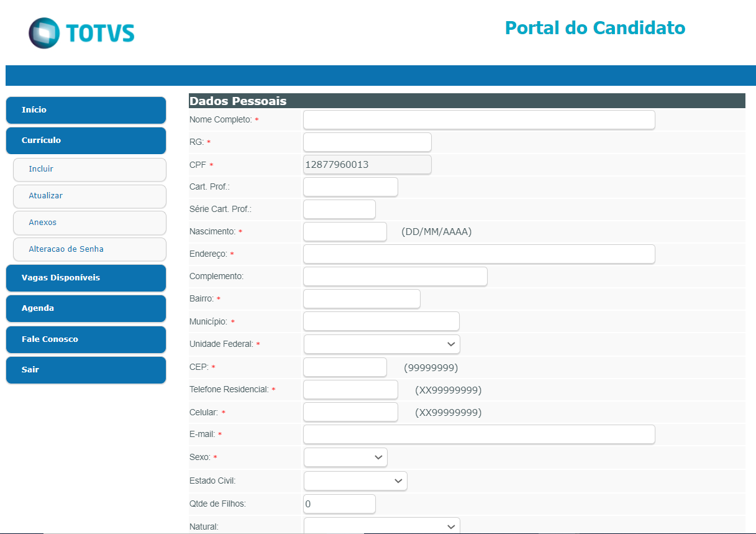Focus the Nome Completo field
This screenshot has width=756, height=534.
click(x=479, y=120)
